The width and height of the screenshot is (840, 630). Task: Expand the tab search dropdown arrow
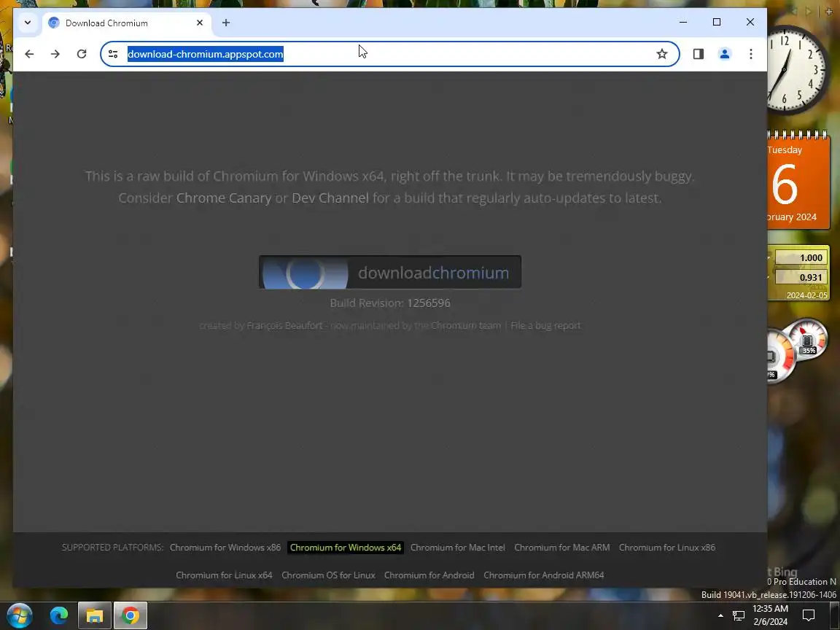pyautogui.click(x=28, y=23)
